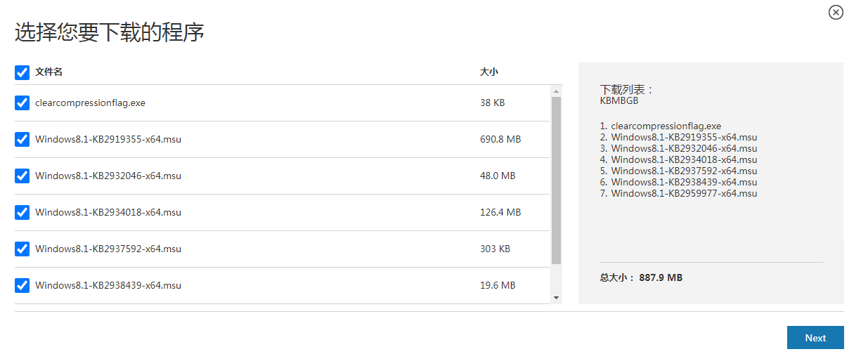The width and height of the screenshot is (868, 354).
Task: Select the clearcompressionflag.exe file name
Action: coord(90,103)
